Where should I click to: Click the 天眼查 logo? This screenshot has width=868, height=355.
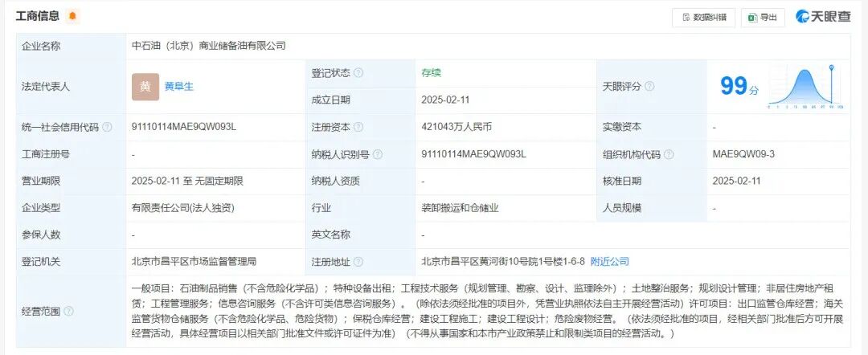tap(823, 17)
